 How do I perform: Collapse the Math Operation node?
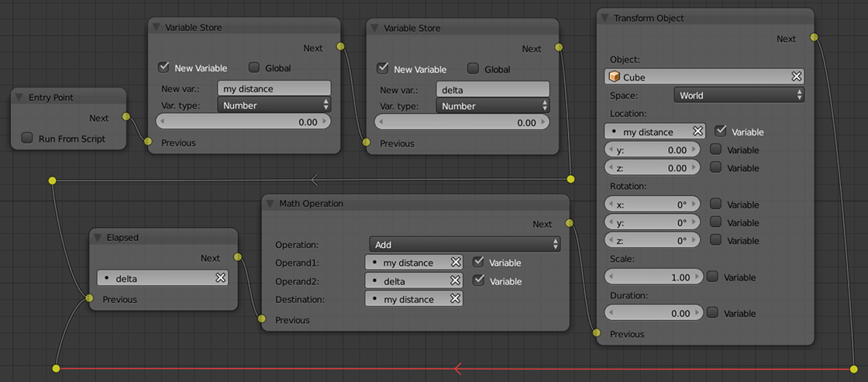pyautogui.click(x=270, y=203)
